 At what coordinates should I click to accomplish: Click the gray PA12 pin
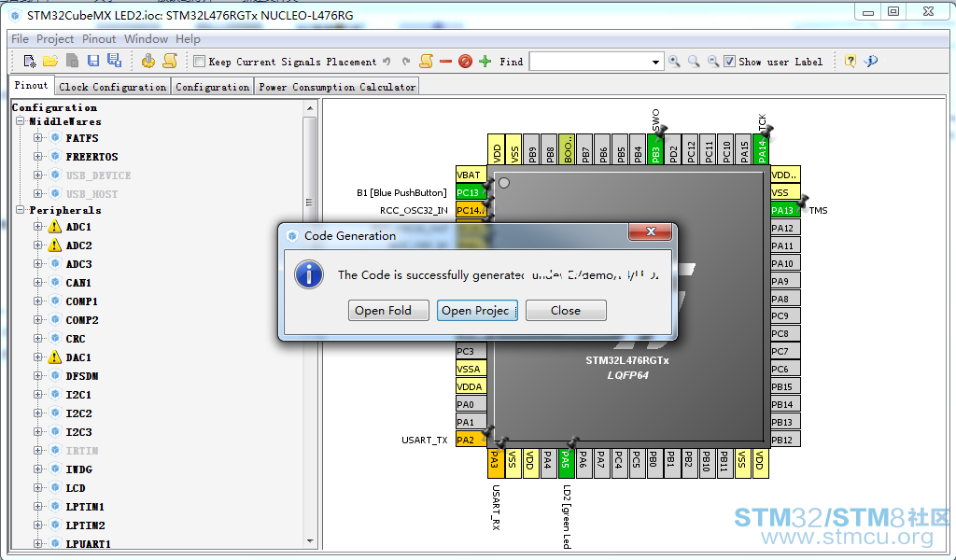785,228
